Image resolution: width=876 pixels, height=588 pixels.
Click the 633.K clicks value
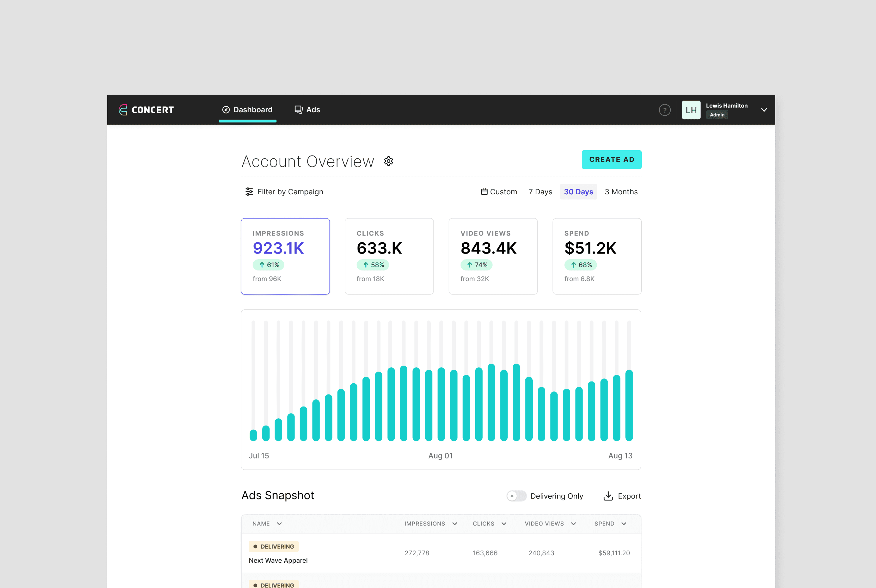point(379,248)
